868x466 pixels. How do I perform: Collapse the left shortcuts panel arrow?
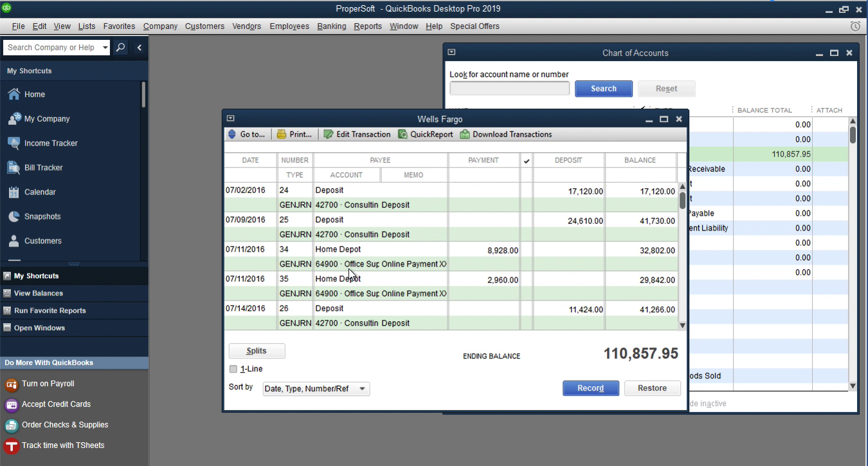tap(139, 47)
